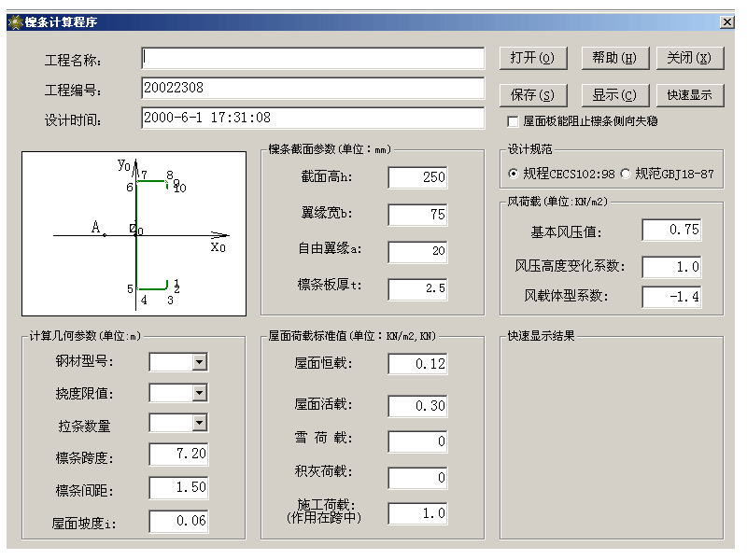Click the 积灰荷载 input field
747x560 pixels.
(x=417, y=478)
